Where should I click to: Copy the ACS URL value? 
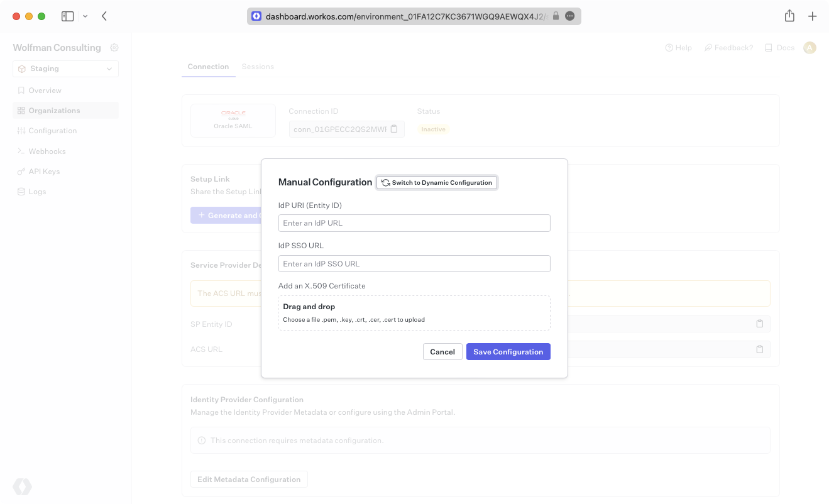(x=759, y=349)
